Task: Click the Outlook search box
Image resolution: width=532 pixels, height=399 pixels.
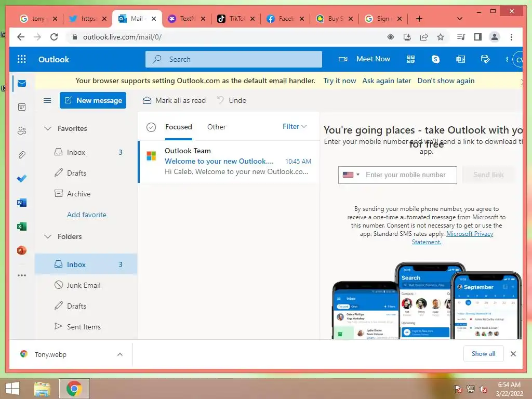Action: point(234,59)
